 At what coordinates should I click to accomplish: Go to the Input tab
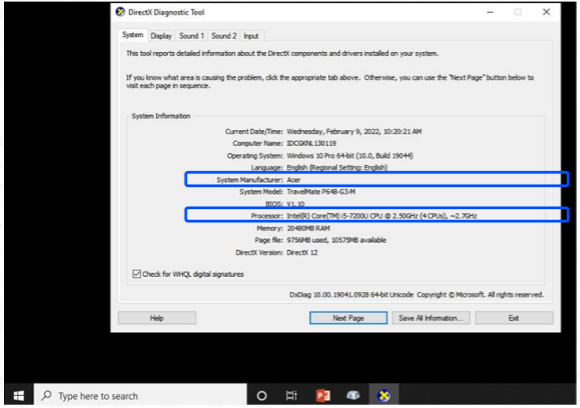point(251,36)
